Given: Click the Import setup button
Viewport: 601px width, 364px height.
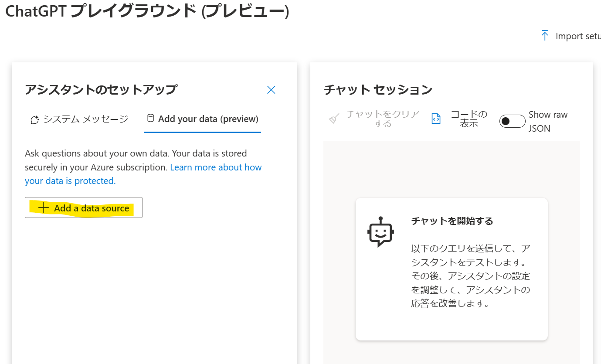Looking at the screenshot, I should 570,36.
